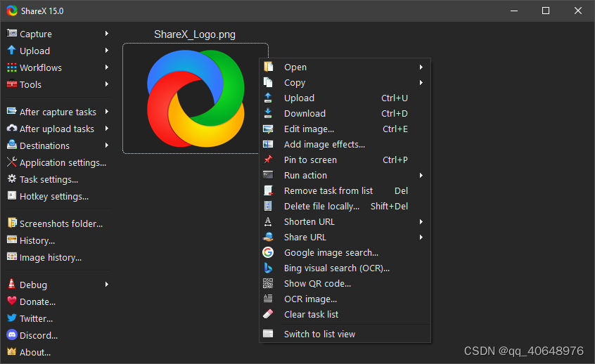Select Upload in the context menu
This screenshot has height=364, width=595.
tap(345, 98)
